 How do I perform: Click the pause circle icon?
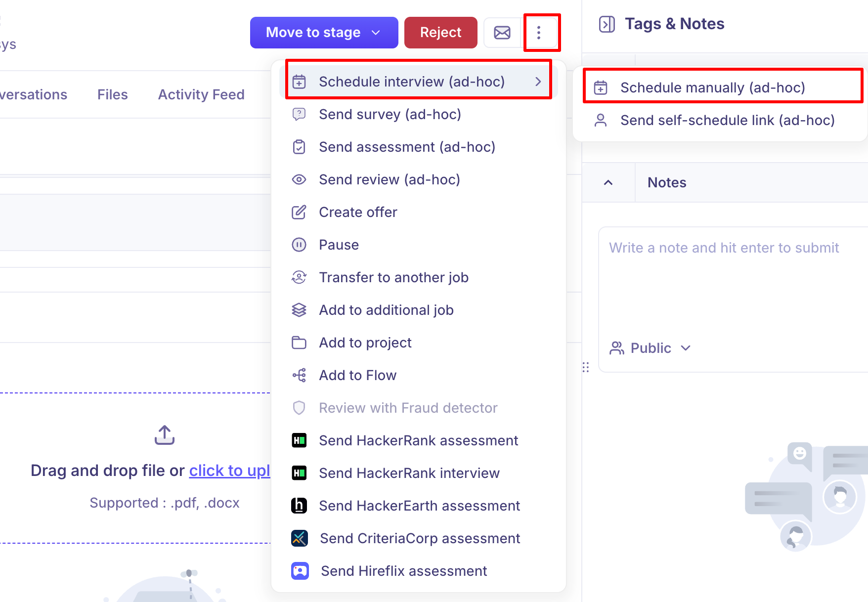tap(299, 245)
